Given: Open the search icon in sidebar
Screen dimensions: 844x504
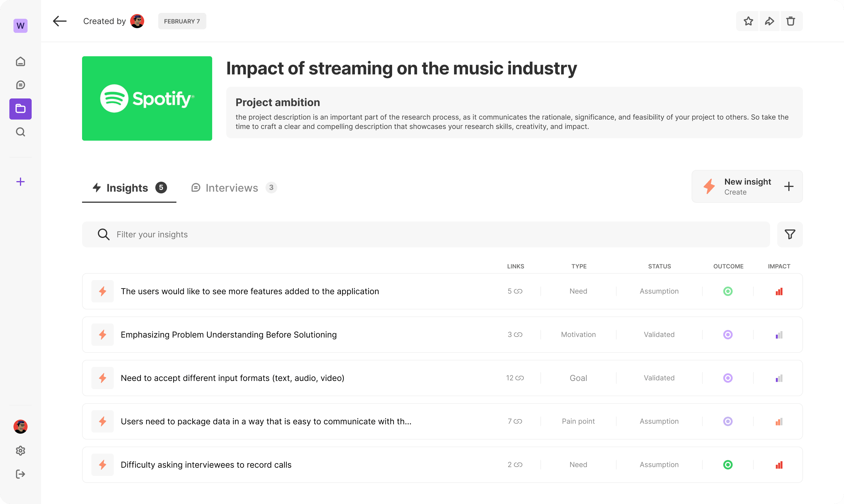Looking at the screenshot, I should coord(21,132).
